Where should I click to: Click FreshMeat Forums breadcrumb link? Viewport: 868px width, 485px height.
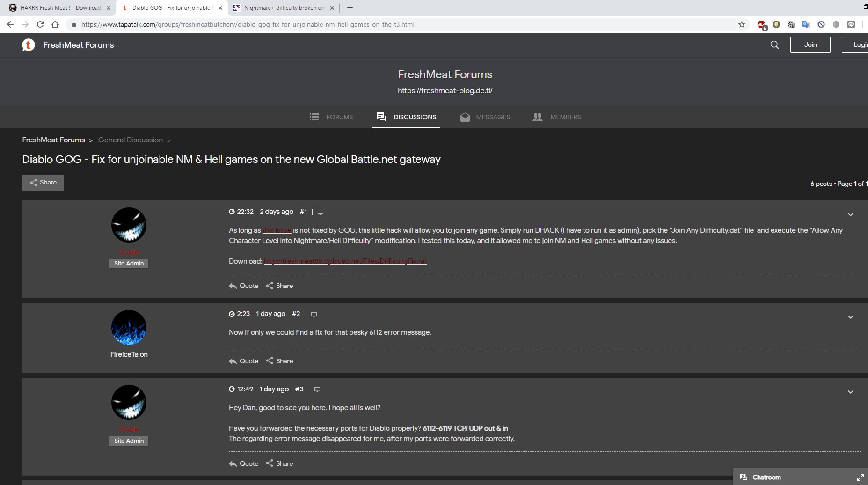[54, 140]
